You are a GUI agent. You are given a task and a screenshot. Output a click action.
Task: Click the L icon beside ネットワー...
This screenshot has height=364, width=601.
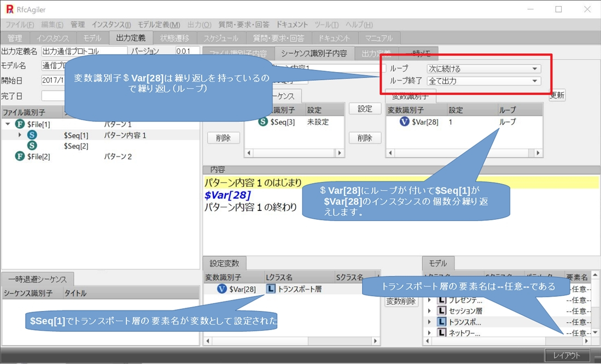click(x=441, y=333)
